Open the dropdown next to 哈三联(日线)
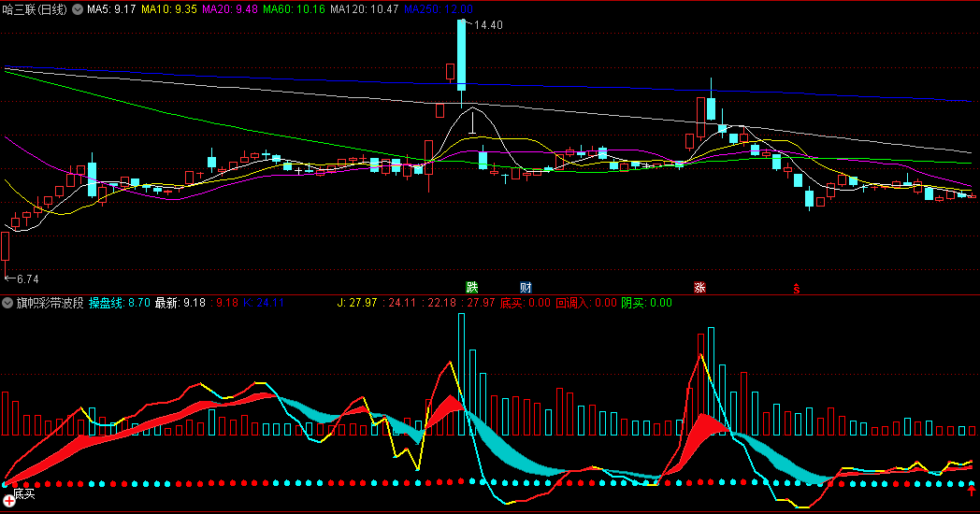Screen dimensions: 980x514 78,9
